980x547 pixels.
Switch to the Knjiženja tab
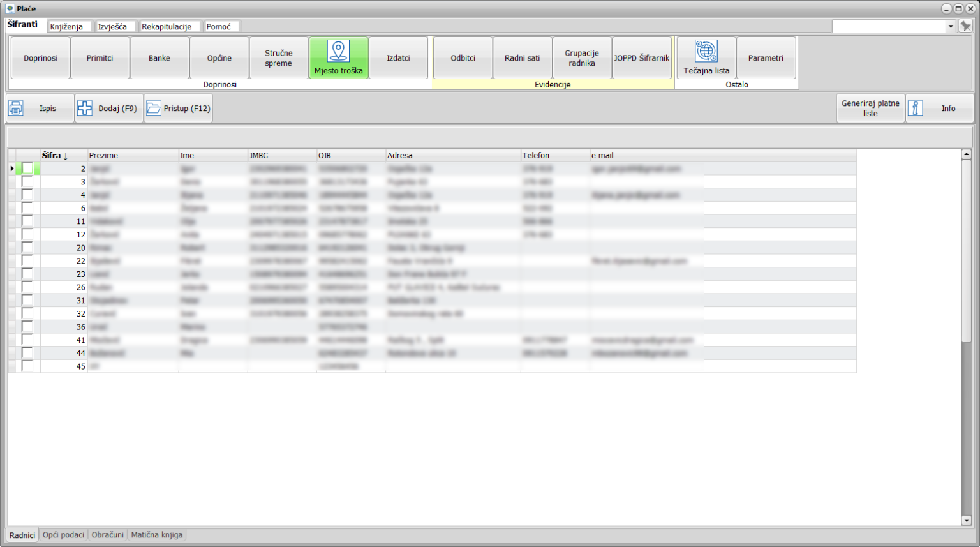(x=68, y=26)
